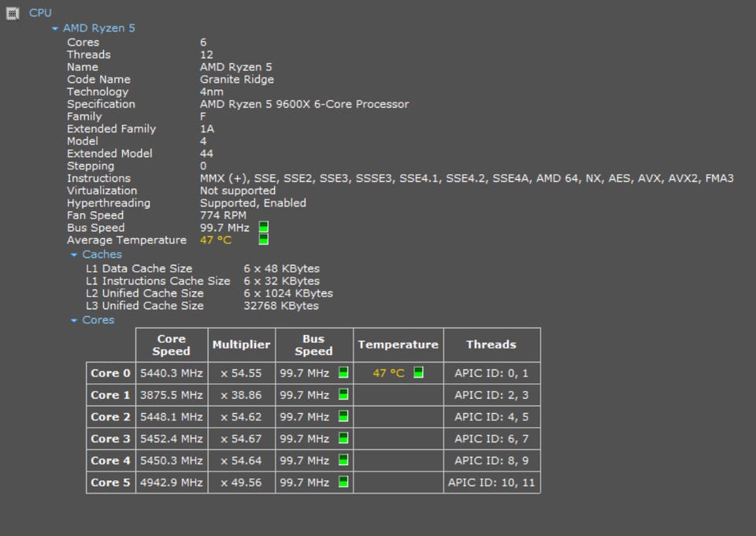Click Core 3 bus speed graph icon
756x536 pixels.
[343, 438]
